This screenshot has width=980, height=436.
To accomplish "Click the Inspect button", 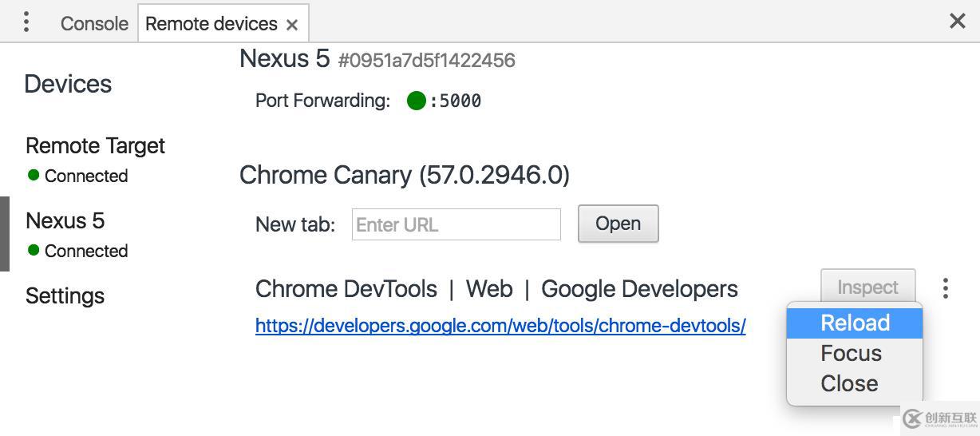I will (867, 287).
